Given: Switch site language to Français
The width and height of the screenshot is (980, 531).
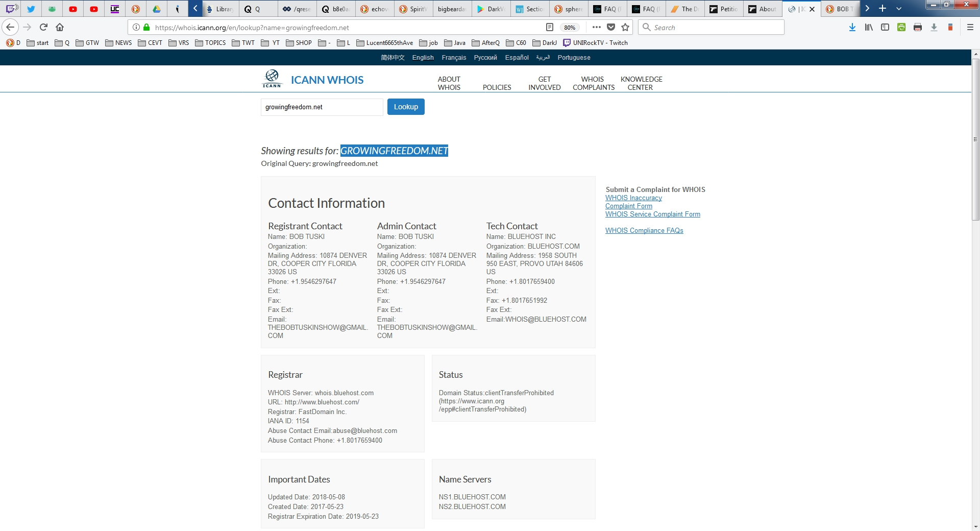Looking at the screenshot, I should click(x=454, y=58).
